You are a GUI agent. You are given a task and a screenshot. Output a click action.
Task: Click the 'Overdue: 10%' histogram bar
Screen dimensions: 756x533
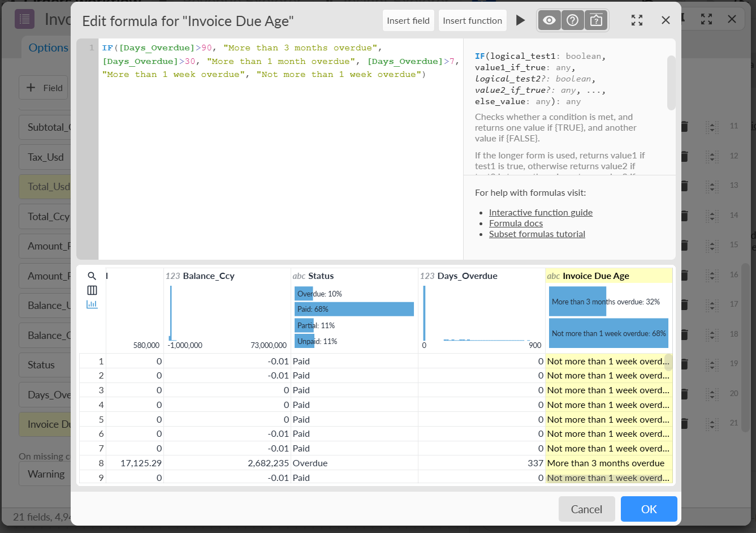pos(304,294)
